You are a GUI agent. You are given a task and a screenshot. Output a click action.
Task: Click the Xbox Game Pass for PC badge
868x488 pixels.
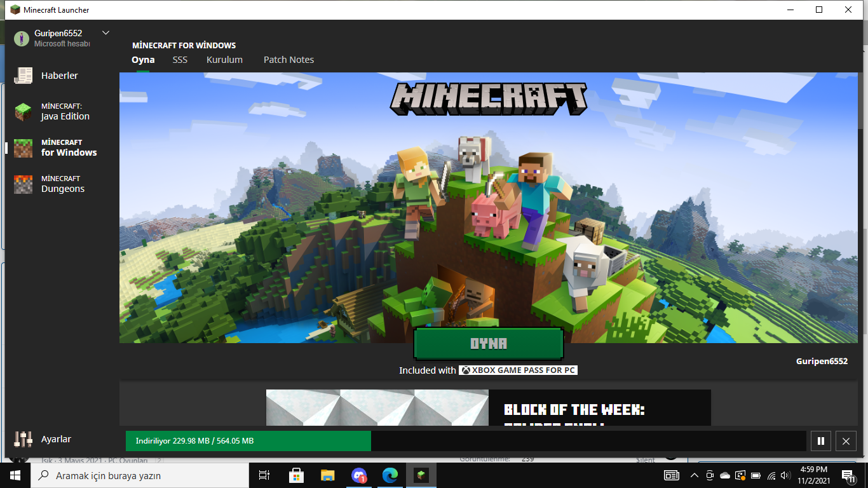tap(518, 370)
